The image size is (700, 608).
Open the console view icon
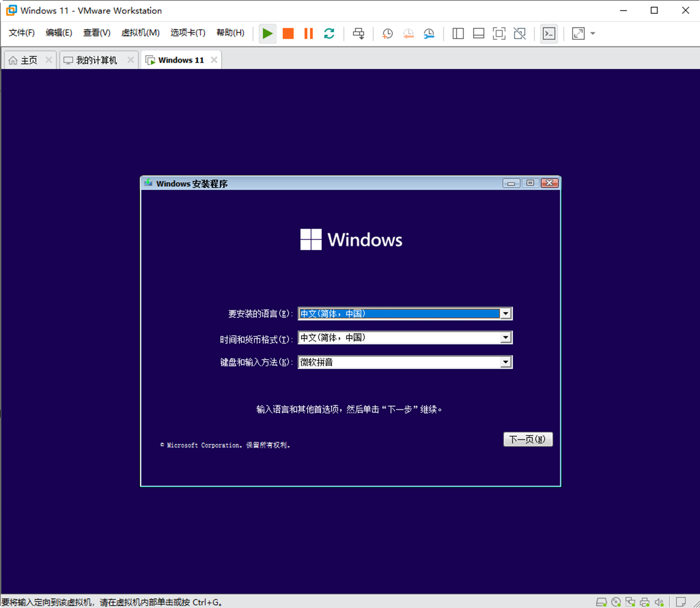549,34
